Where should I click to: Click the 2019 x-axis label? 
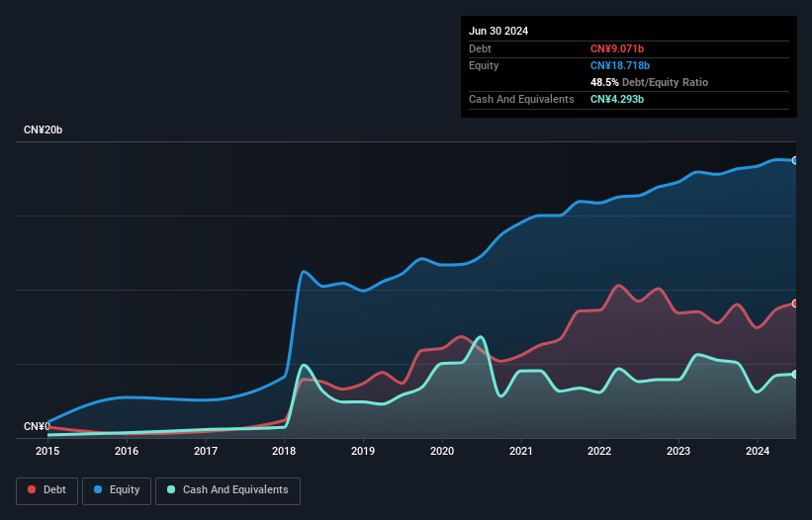pos(363,451)
